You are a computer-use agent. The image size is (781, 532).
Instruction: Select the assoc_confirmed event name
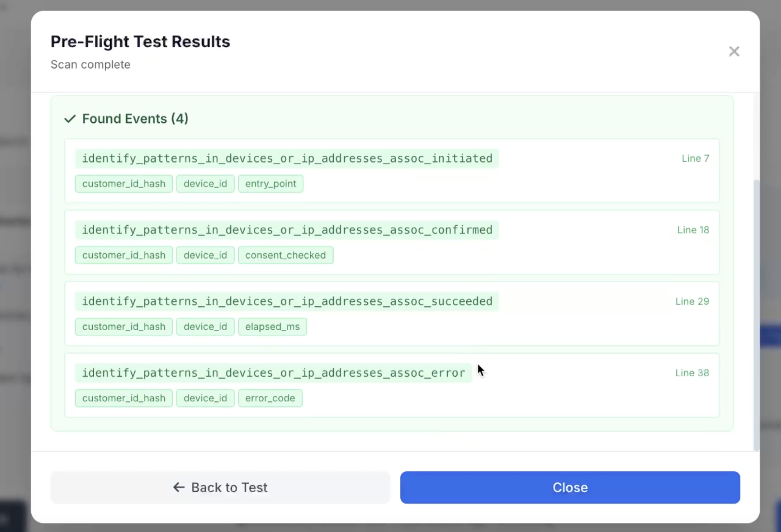pyautogui.click(x=287, y=230)
